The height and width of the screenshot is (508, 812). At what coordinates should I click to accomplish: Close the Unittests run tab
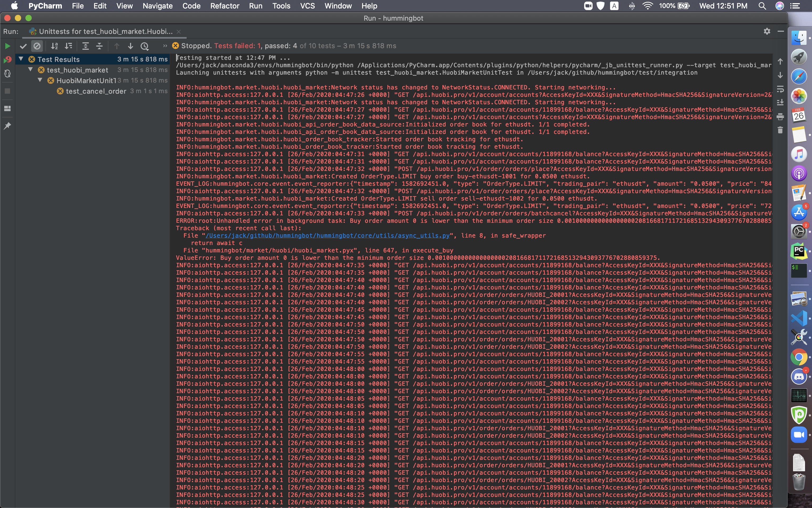pyautogui.click(x=179, y=31)
